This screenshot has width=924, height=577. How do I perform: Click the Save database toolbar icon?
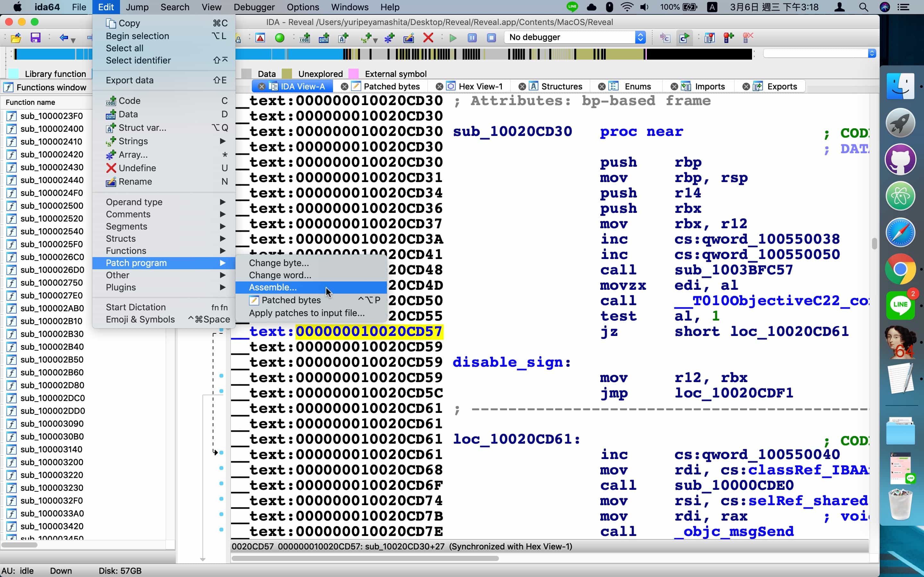pos(36,38)
